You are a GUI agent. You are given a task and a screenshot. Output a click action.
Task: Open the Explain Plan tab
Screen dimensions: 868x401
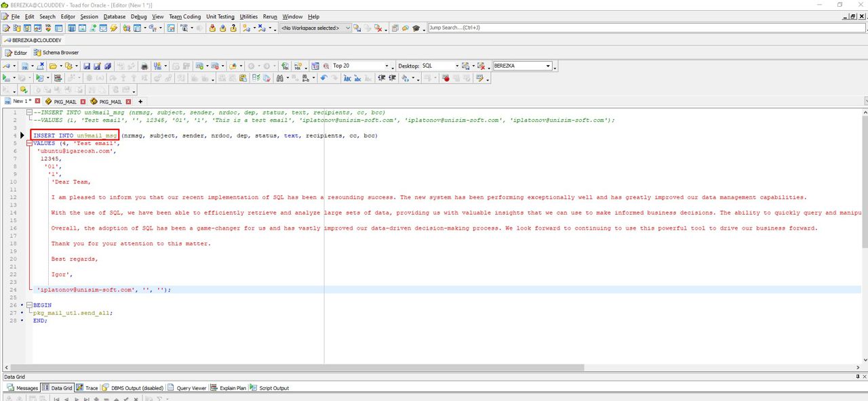(x=228, y=388)
